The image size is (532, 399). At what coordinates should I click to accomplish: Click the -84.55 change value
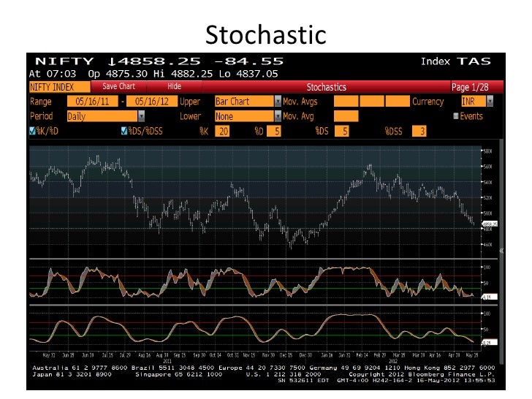[x=249, y=61]
